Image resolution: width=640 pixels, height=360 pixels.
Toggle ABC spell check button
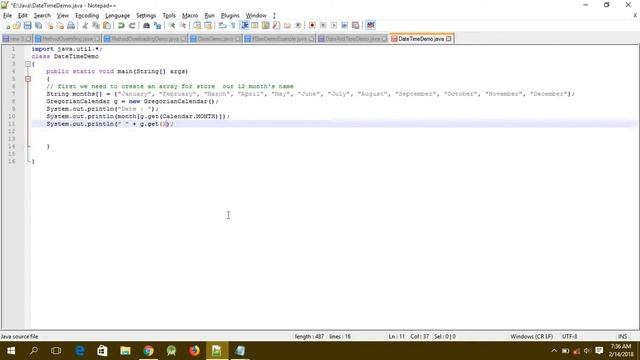(370, 25)
